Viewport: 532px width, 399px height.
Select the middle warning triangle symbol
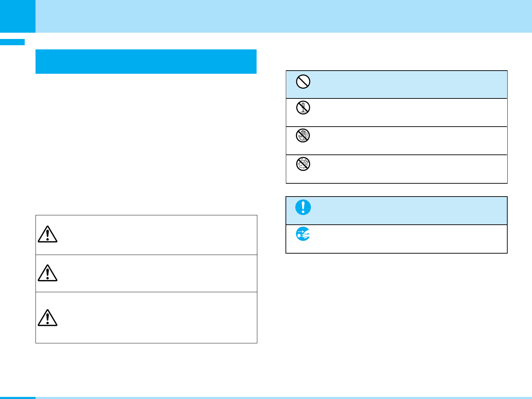47,273
